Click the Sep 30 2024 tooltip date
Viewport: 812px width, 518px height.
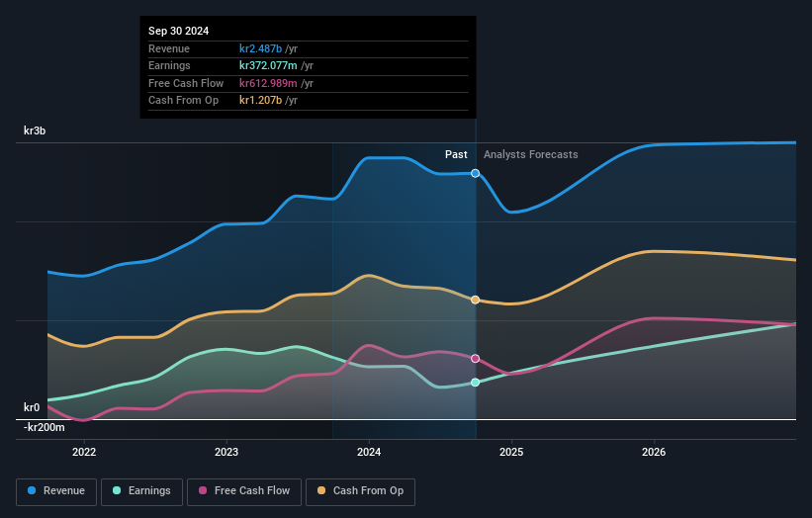tap(179, 31)
